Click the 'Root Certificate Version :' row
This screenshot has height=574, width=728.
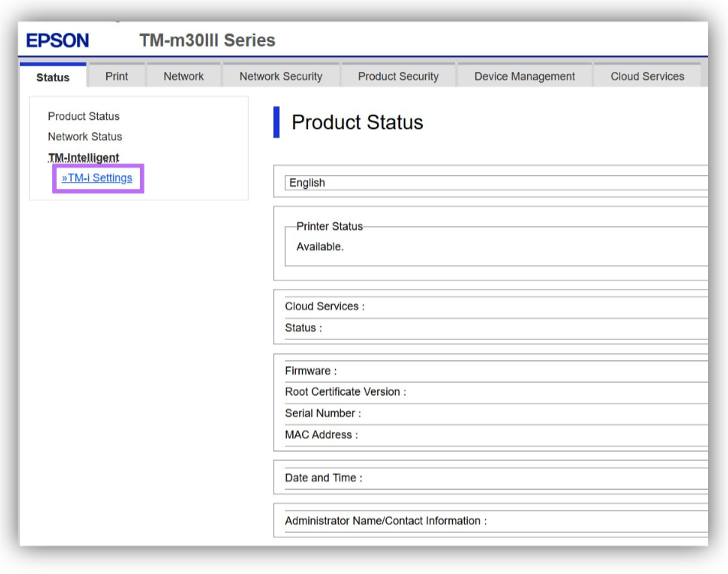point(496,391)
